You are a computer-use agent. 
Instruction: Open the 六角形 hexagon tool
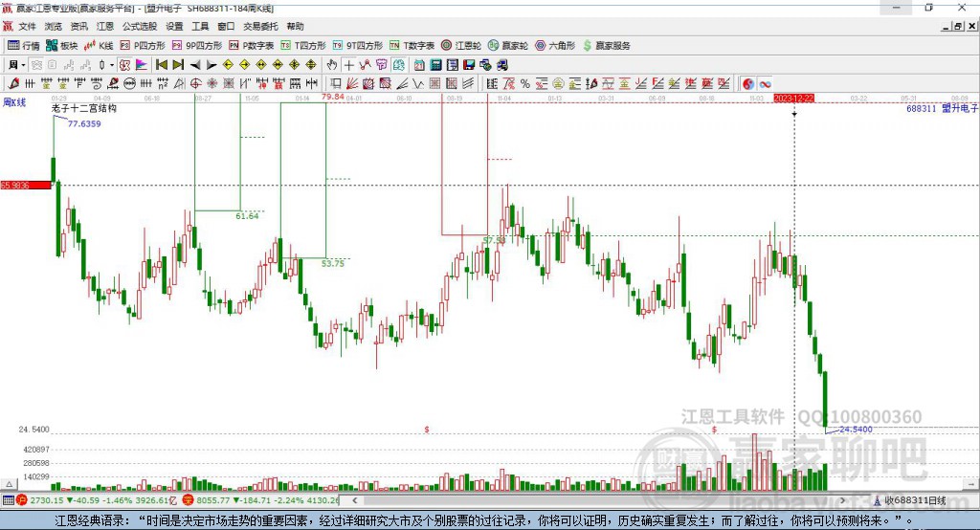(x=555, y=46)
